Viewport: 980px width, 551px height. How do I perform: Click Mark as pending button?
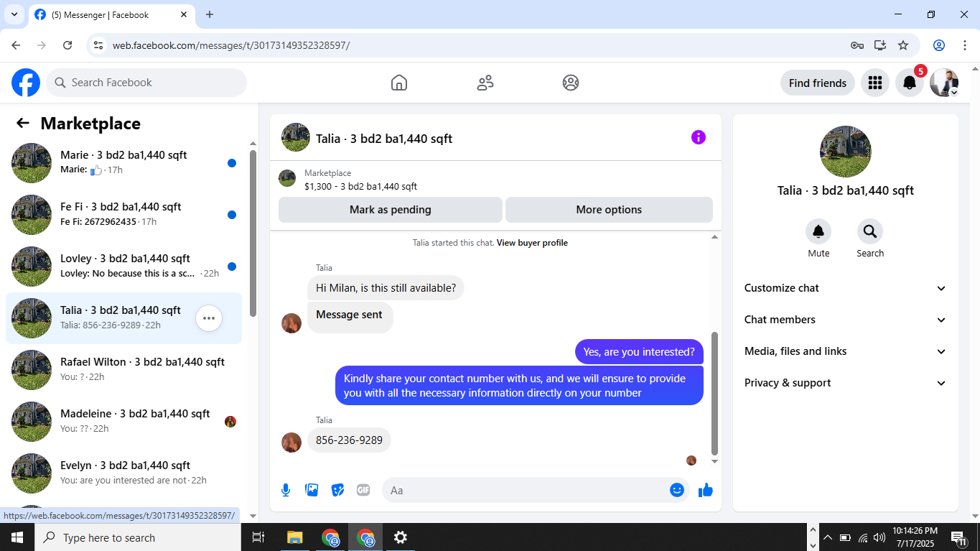[x=391, y=210]
